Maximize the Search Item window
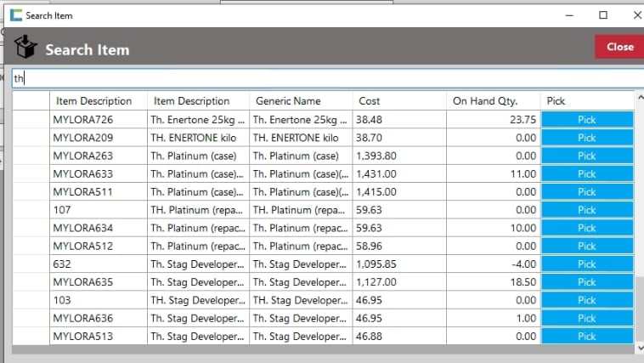Image resolution: width=644 pixels, height=363 pixels. 602,15
